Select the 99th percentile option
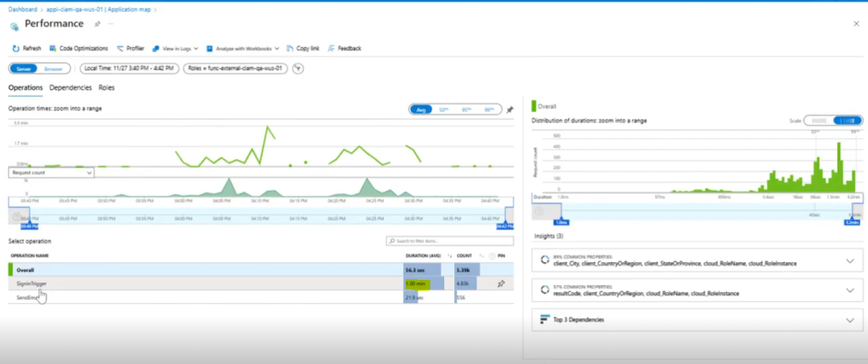The width and height of the screenshot is (868, 364). 489,109
